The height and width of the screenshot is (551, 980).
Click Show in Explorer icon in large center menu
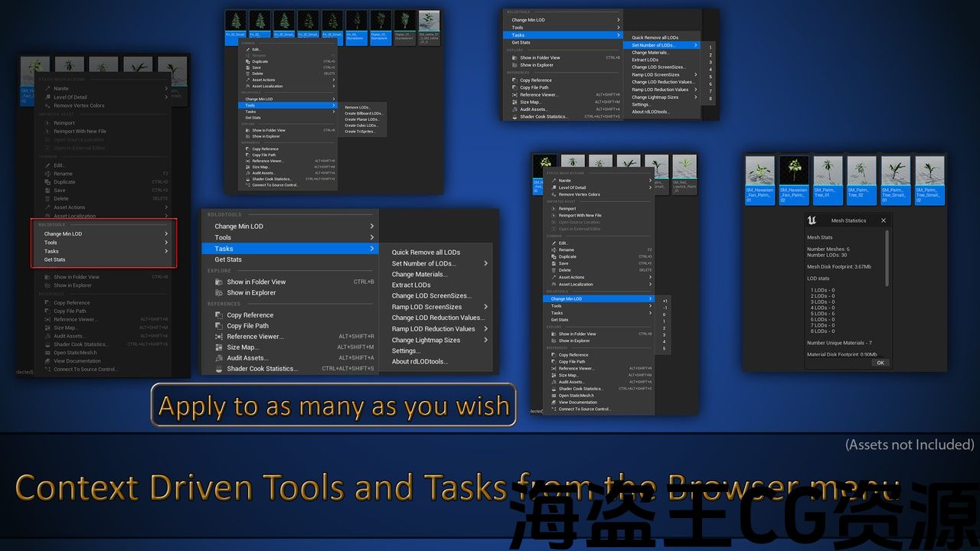click(219, 292)
